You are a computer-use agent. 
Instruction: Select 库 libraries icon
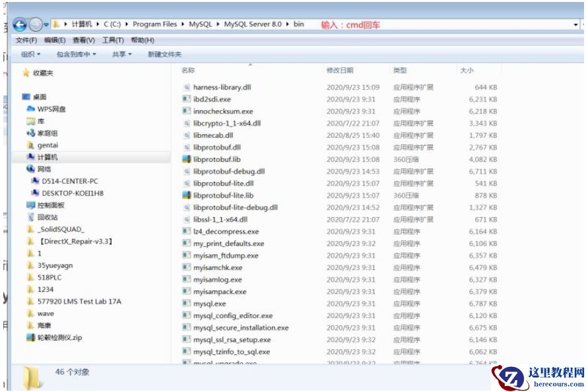point(31,121)
